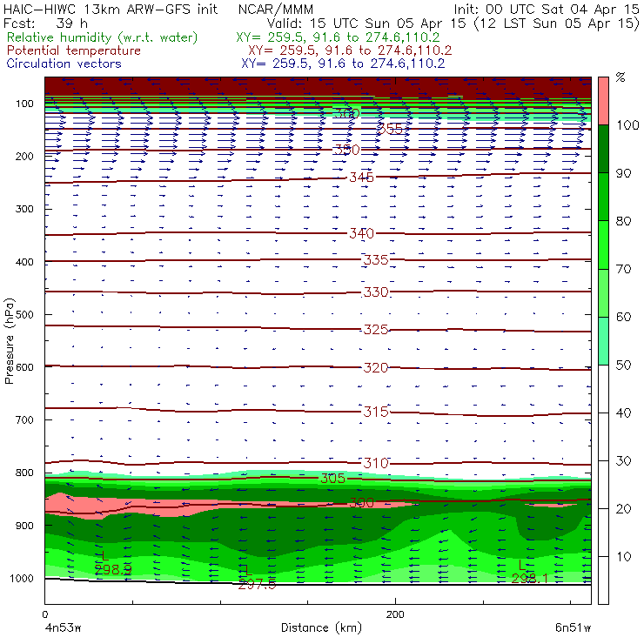Viewport: 644px width, 644px height.
Task: Click the 500 hPa pressure tick label
Action: click(x=24, y=314)
